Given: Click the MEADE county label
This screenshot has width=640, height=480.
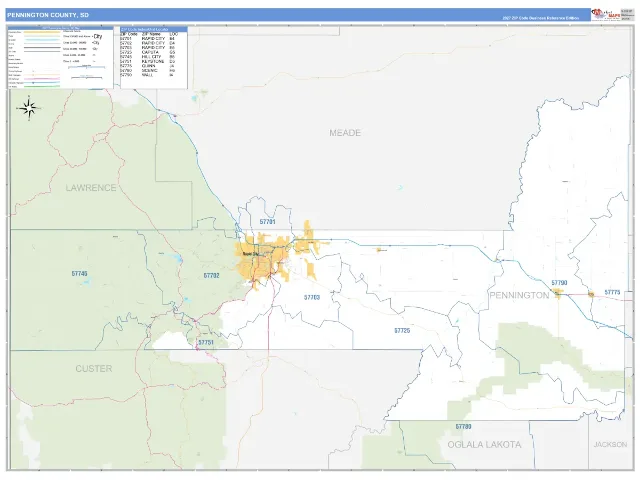Looking at the screenshot, I should coord(345,133).
